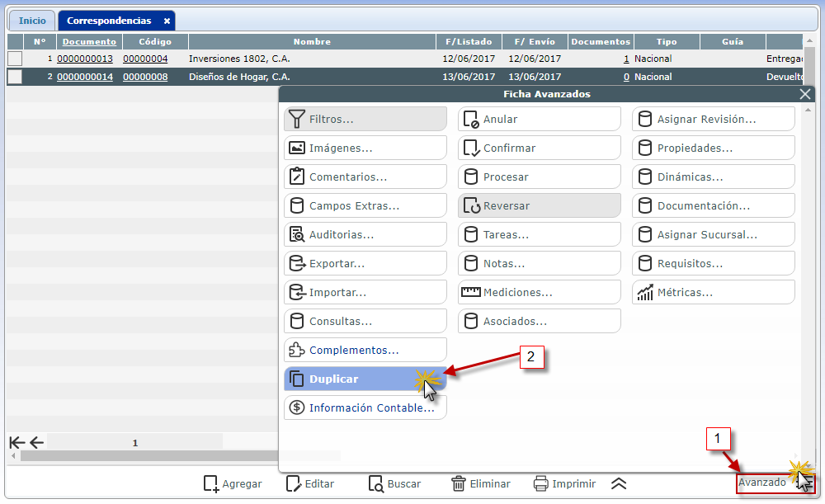Click the Buscar button
The height and width of the screenshot is (504, 825).
(394, 483)
